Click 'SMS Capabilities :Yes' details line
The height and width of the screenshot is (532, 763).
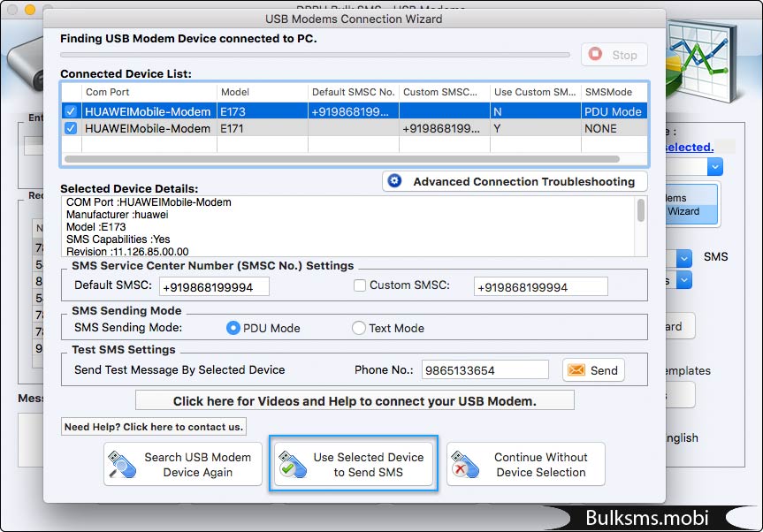point(118,239)
